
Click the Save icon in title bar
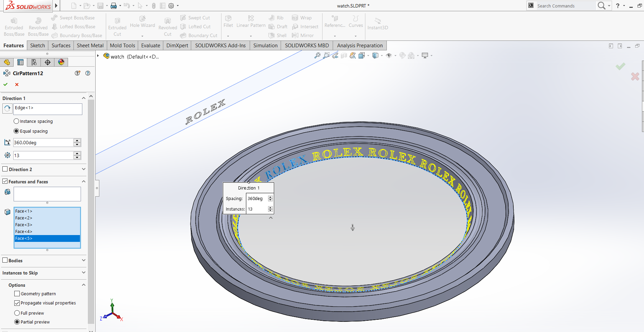click(100, 6)
